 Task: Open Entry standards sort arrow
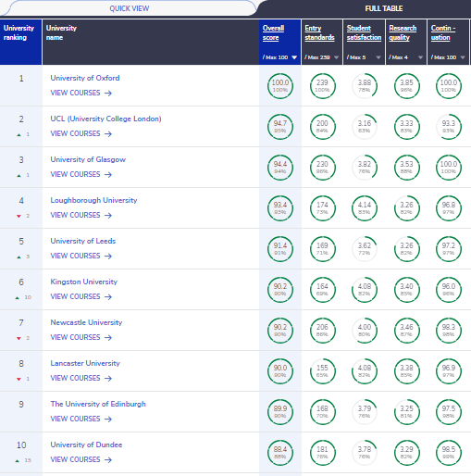[x=336, y=57]
